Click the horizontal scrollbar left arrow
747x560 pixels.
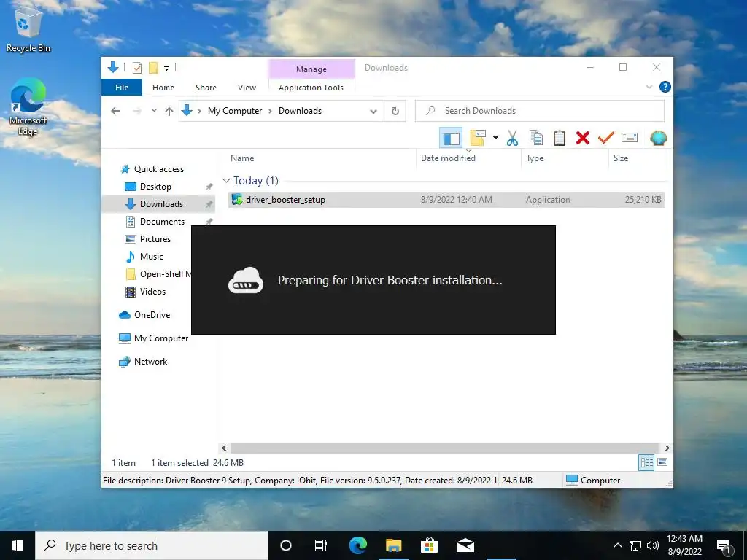click(224, 448)
